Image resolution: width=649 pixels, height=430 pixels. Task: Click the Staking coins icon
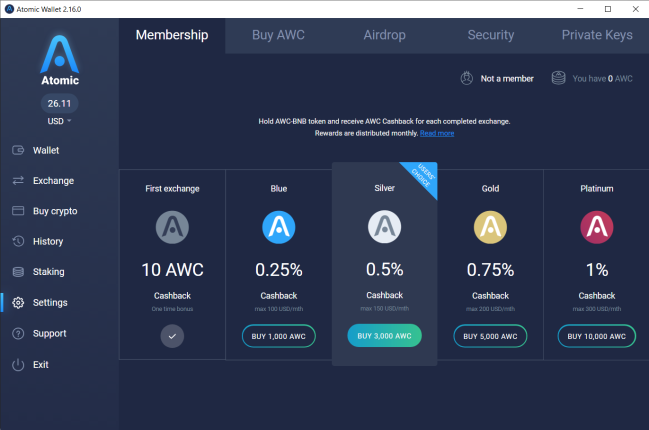[x=18, y=271]
